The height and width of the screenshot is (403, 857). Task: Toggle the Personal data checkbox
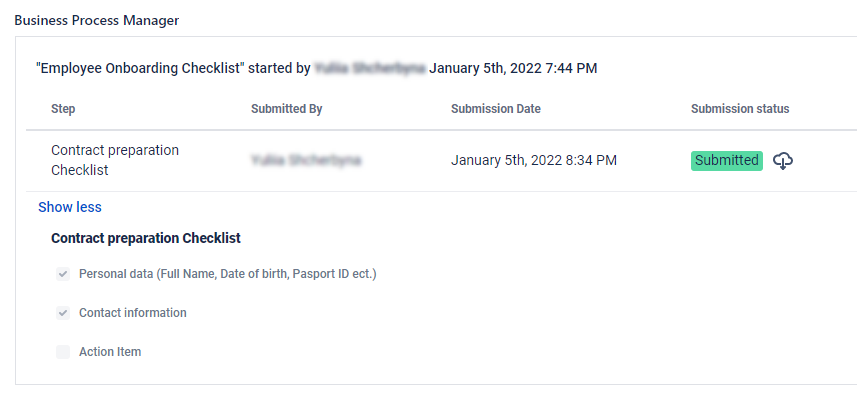tap(63, 274)
